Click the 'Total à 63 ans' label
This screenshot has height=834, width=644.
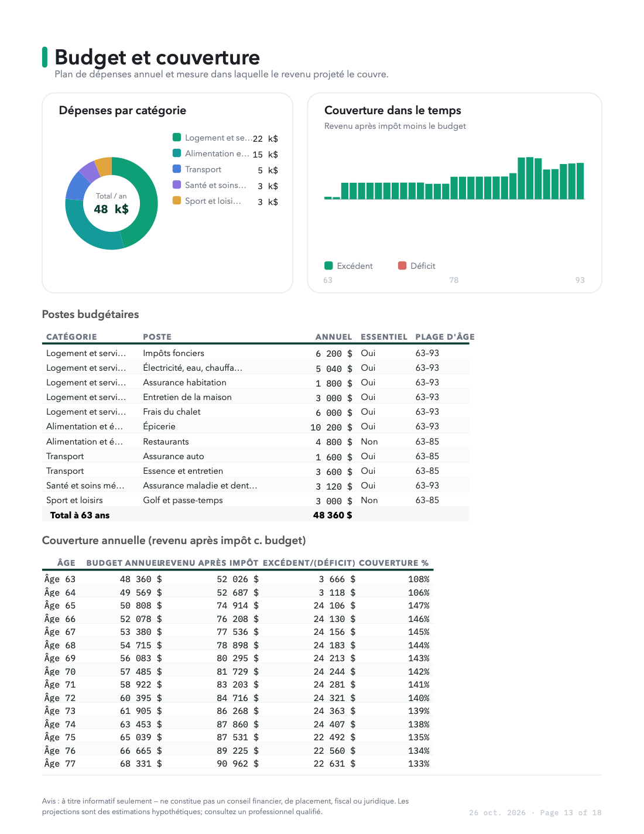click(x=80, y=515)
